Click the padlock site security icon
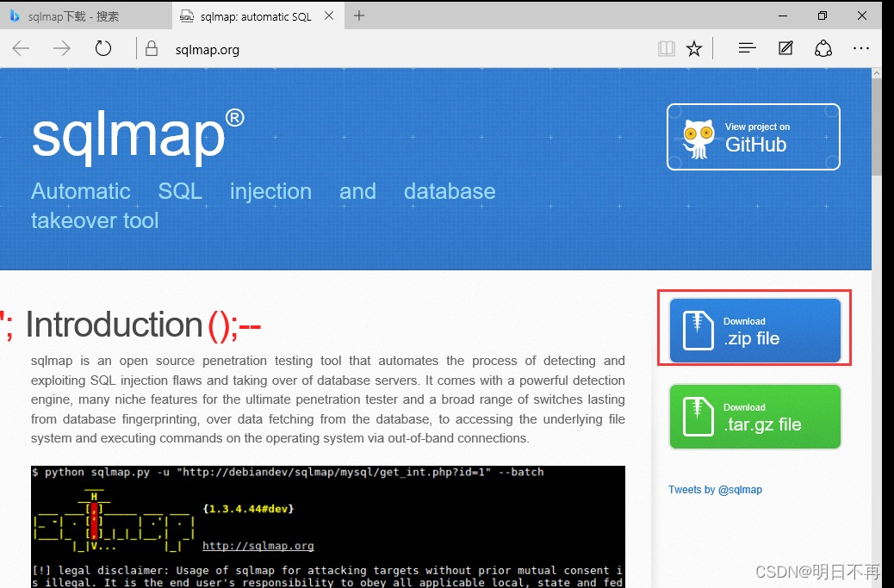The image size is (894, 588). pos(151,48)
